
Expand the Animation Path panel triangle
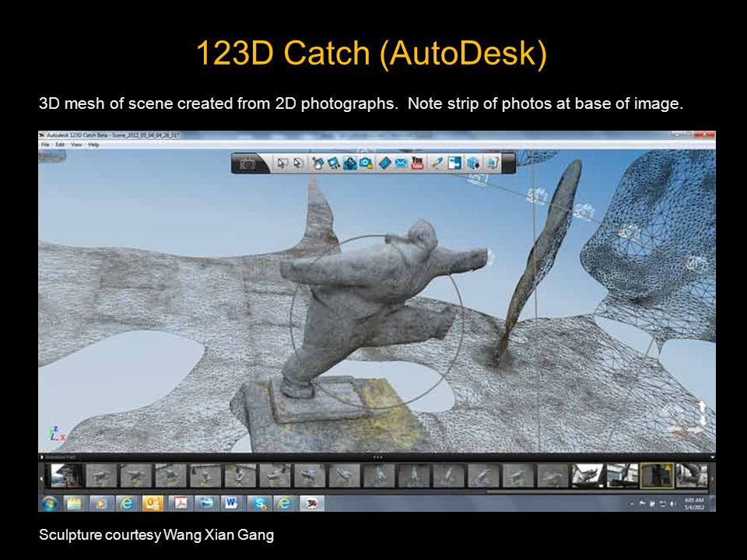(42, 457)
